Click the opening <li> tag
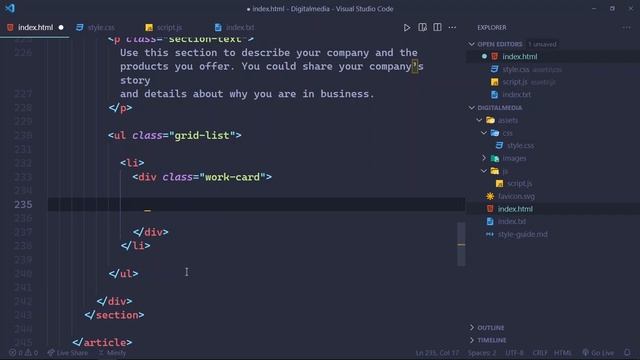 click(132, 162)
